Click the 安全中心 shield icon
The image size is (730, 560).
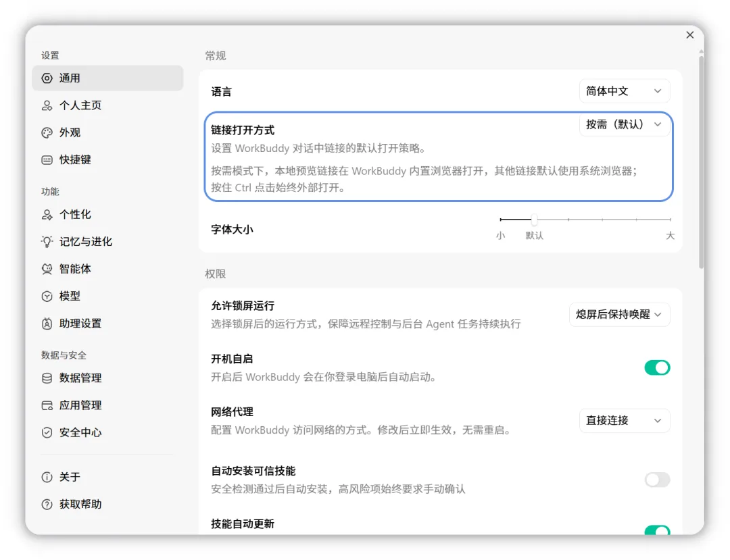tap(47, 432)
